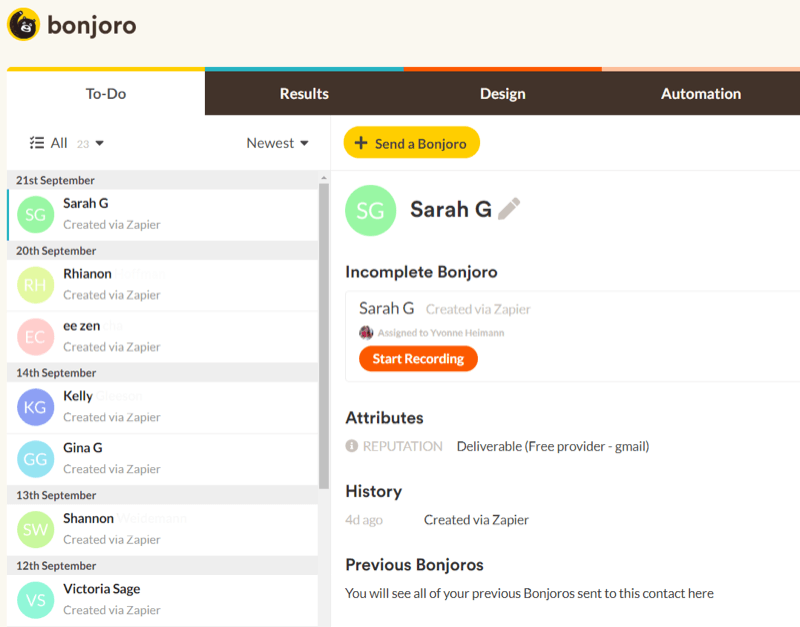
Task: Click Sarah G name in the Incomplete Bonjoro card
Action: 386,308
